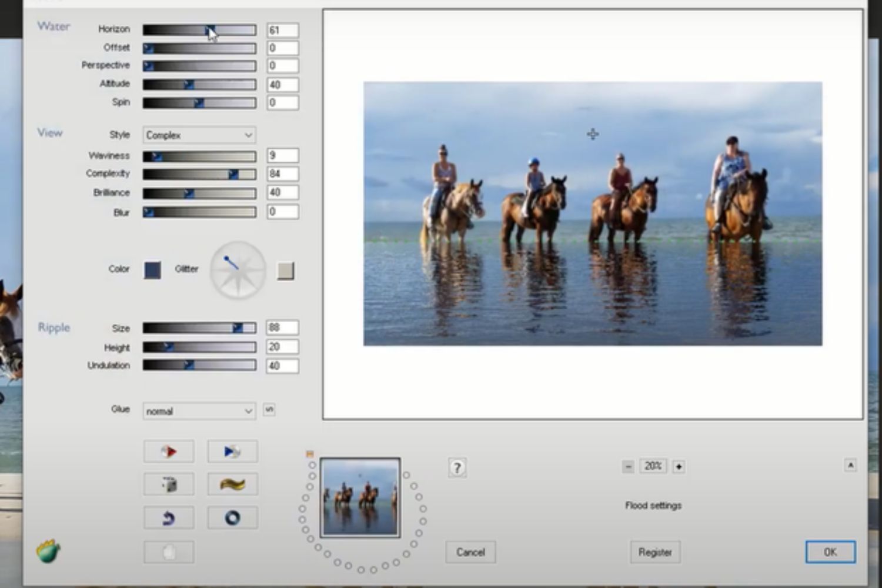Click the Waviness value field showing 9
The height and width of the screenshot is (588, 882).
pyautogui.click(x=282, y=156)
